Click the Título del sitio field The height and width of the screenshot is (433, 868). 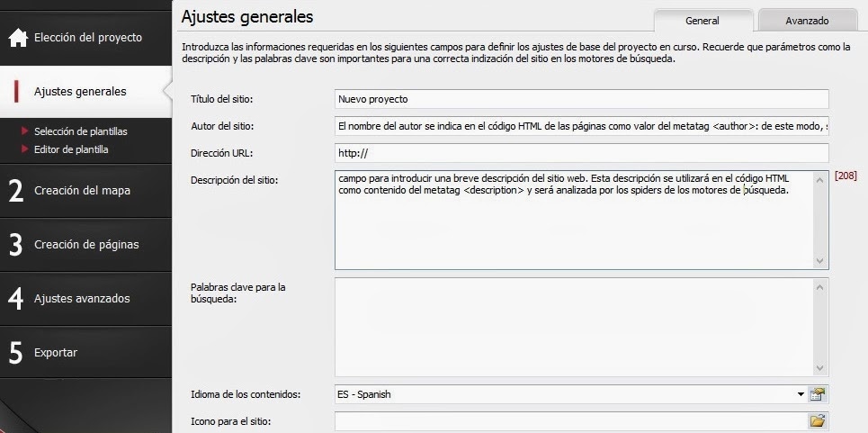[581, 99]
